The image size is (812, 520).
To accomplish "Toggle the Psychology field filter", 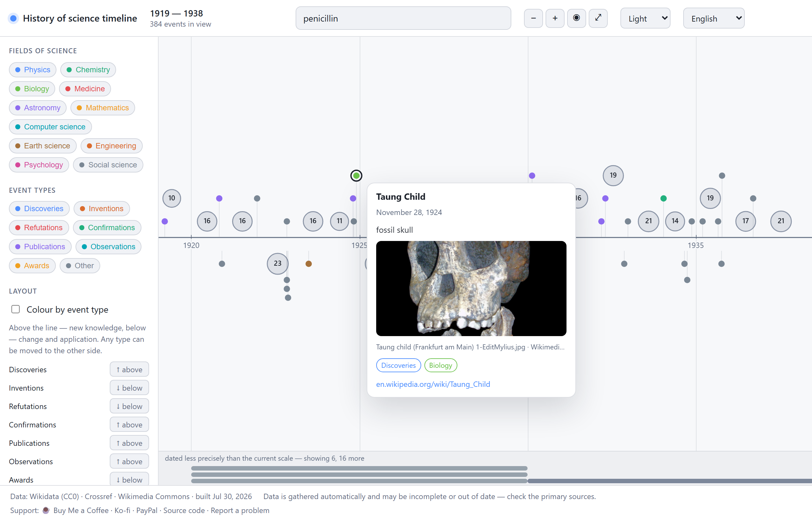I will click(x=39, y=165).
